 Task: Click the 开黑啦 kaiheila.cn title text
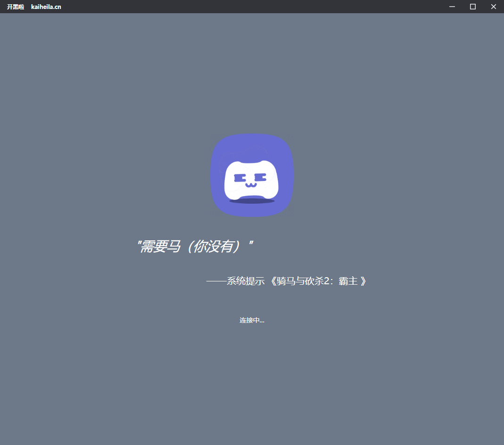tap(34, 7)
